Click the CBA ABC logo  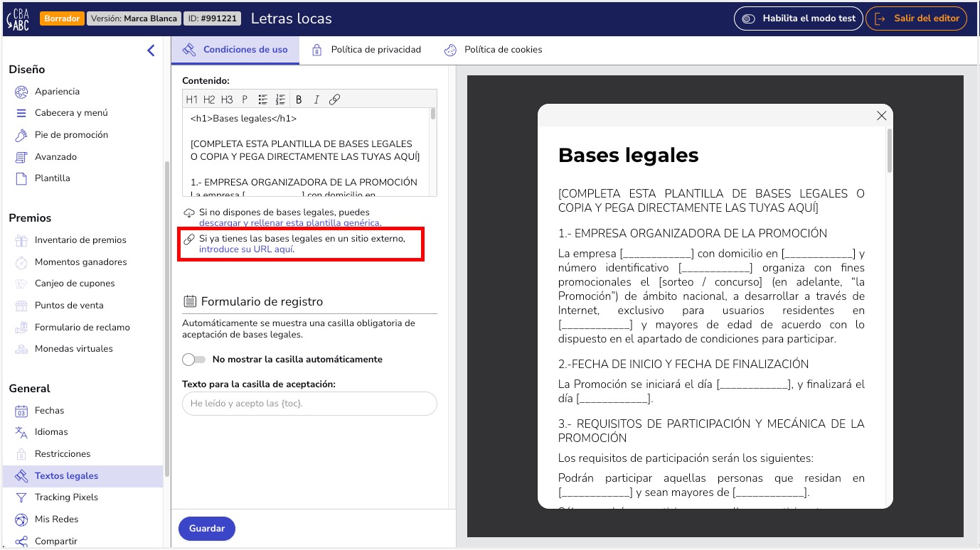click(x=17, y=18)
